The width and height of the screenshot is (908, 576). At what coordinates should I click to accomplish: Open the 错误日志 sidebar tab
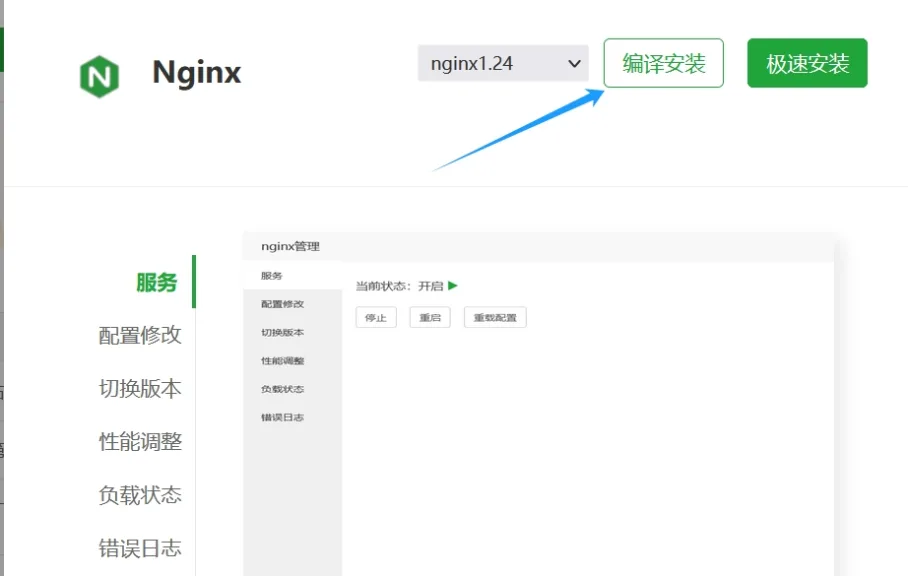pos(140,548)
